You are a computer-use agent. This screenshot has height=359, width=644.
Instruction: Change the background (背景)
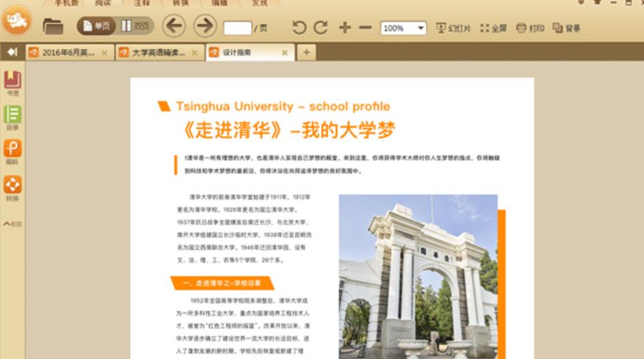(566, 28)
